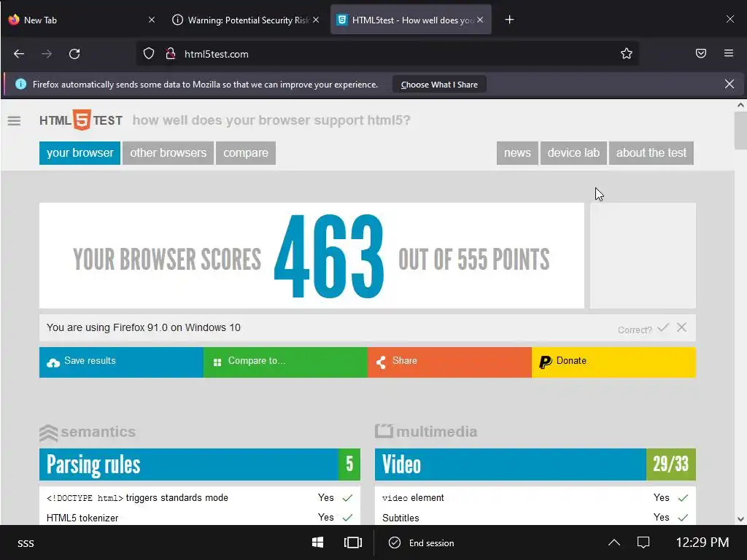Click the 463 score number
The height and width of the screenshot is (560, 747).
[x=329, y=257]
